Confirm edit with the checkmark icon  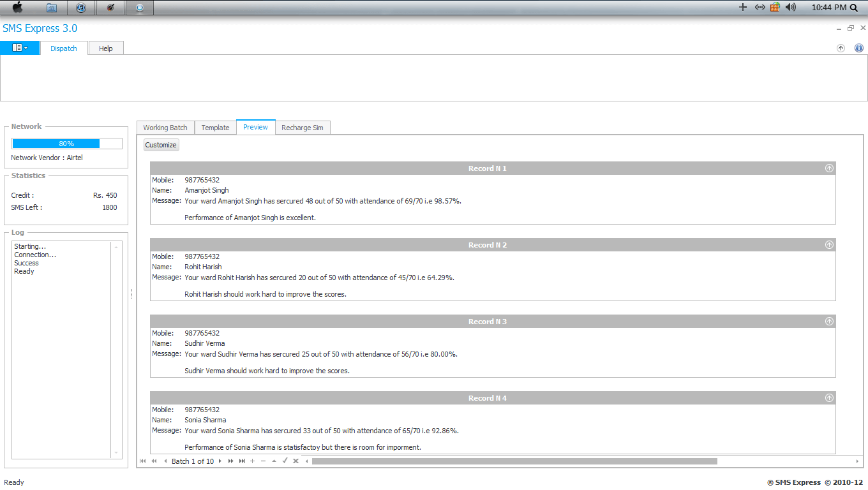click(285, 461)
